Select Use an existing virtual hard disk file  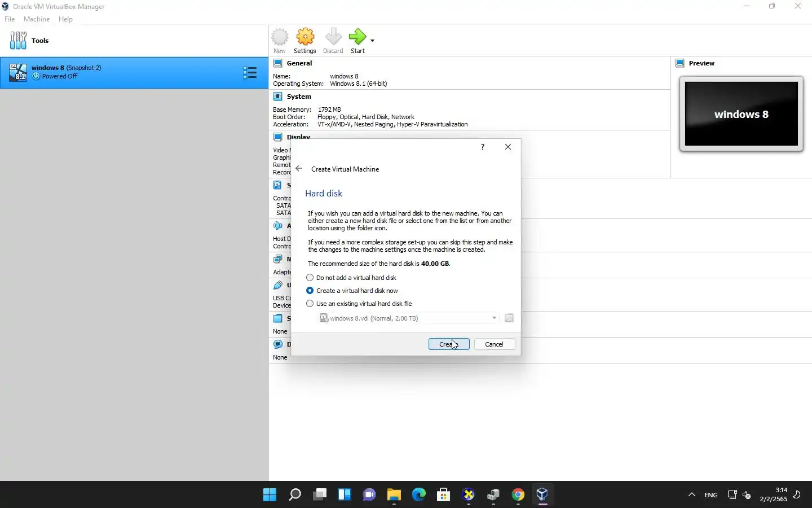tap(310, 304)
